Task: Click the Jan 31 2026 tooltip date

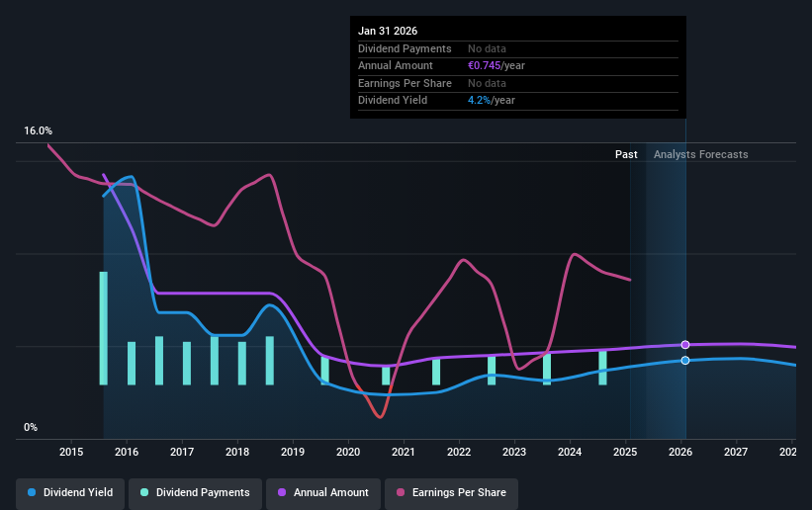Action: 388,31
